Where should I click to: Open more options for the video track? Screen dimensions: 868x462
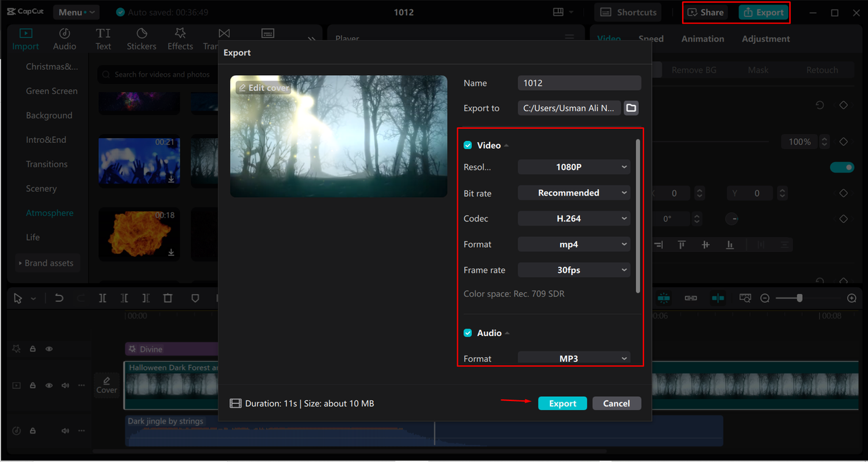(x=81, y=385)
